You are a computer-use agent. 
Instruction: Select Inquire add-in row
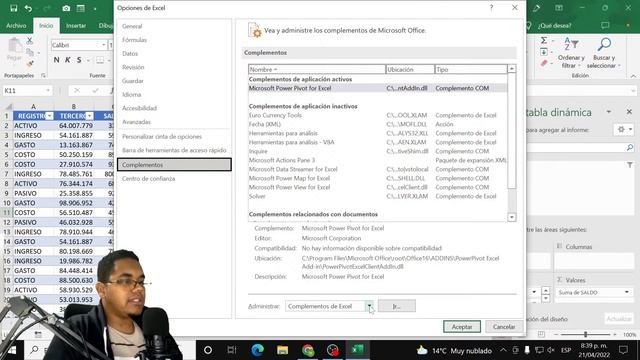click(x=378, y=151)
